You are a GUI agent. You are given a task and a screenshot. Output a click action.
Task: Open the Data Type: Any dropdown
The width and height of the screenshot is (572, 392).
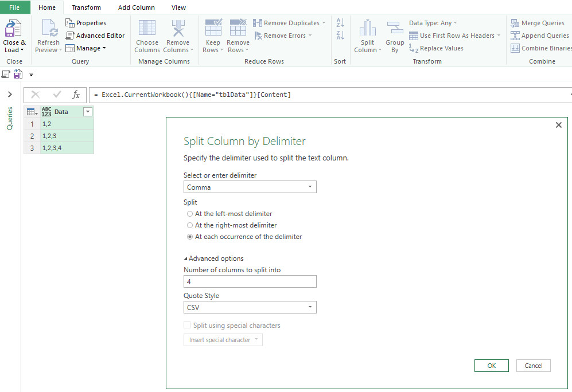pos(433,23)
